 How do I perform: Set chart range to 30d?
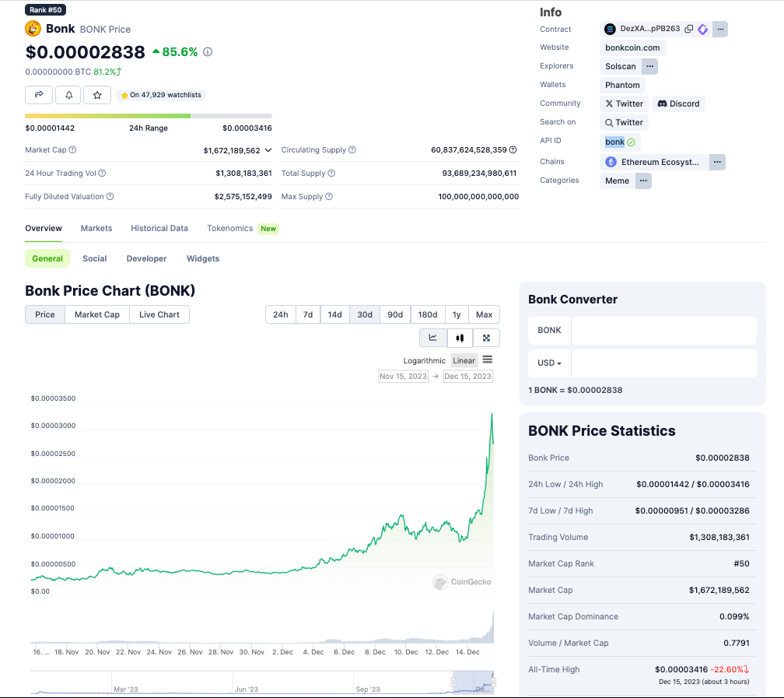(365, 314)
